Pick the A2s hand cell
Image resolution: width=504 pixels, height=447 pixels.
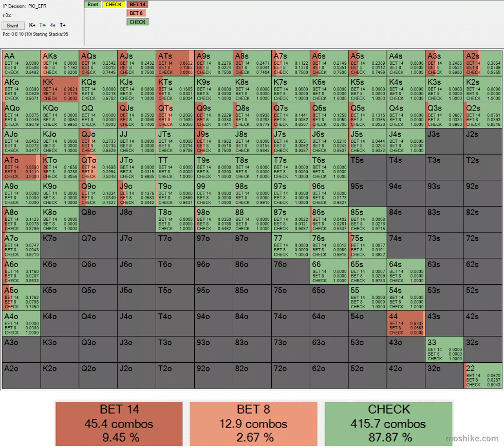pos(483,63)
